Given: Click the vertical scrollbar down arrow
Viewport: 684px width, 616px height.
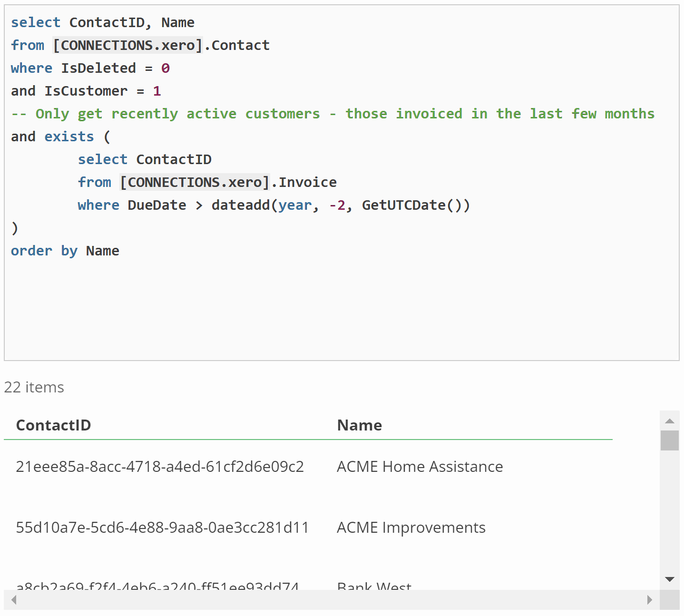Looking at the screenshot, I should [x=669, y=579].
